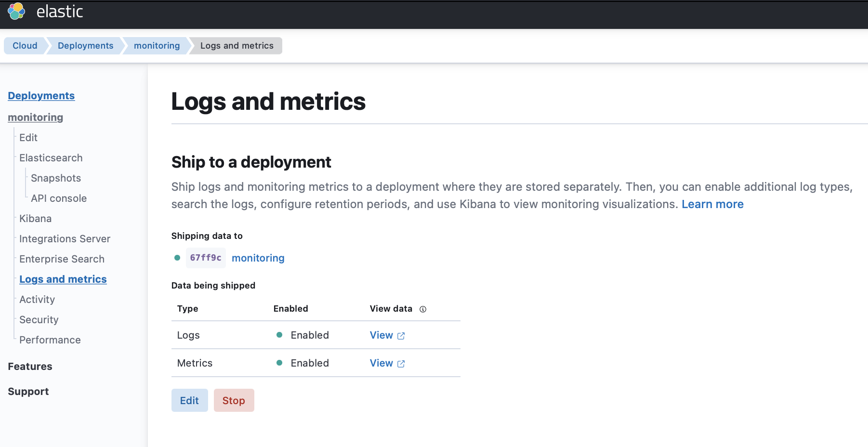Expand the Support section in the sidebar
The height and width of the screenshot is (447, 868).
pyautogui.click(x=28, y=391)
